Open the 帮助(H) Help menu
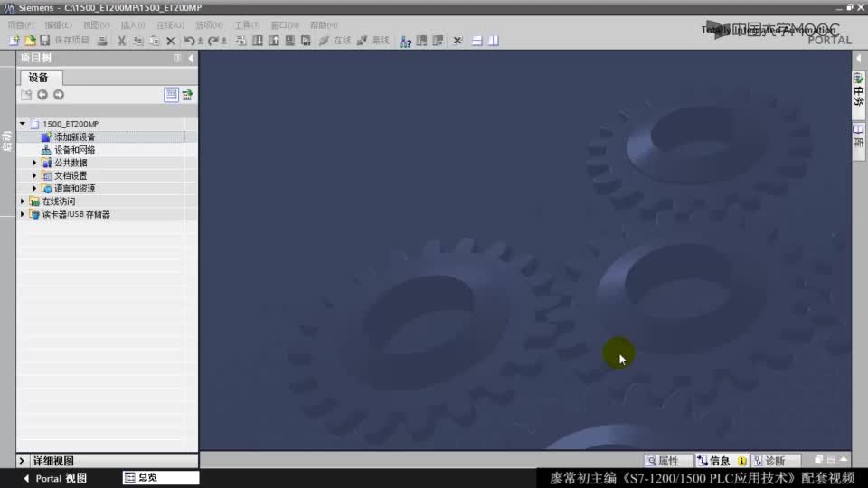Image resolution: width=868 pixels, height=488 pixels. 324,25
